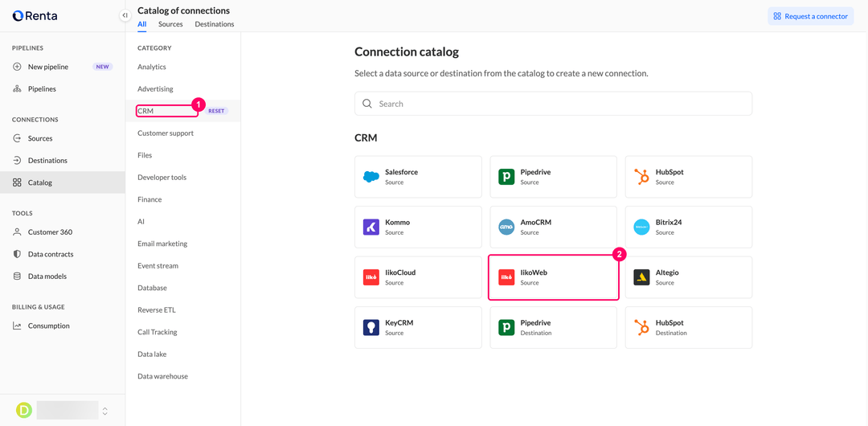The image size is (868, 426).
Task: Click the Kommo logo icon
Action: pyautogui.click(x=371, y=227)
